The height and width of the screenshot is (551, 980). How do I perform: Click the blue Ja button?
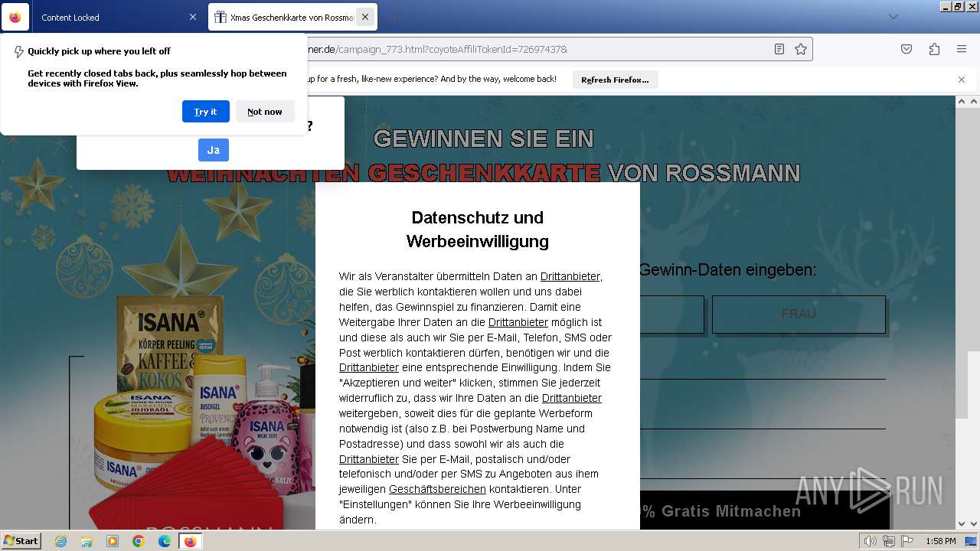214,150
